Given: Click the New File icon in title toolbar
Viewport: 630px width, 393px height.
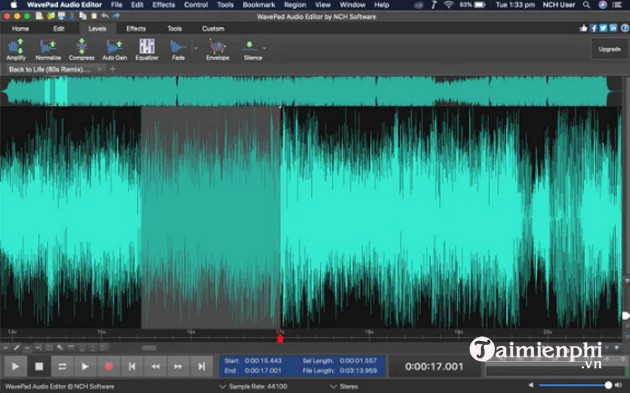Looking at the screenshot, I should (39, 16).
